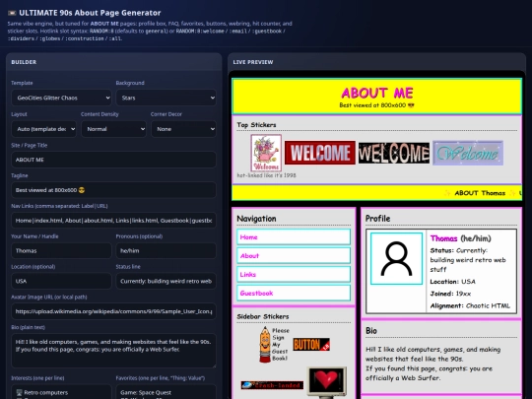Click the Links link in preview Navigation
The height and width of the screenshot is (399, 532).
coord(294,274)
